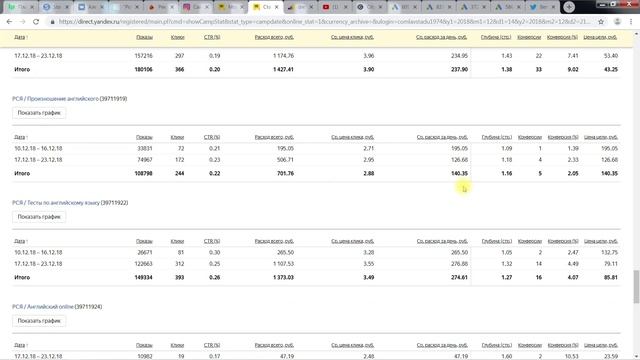The height and width of the screenshot is (360, 640).
Task: Sort by Ср. цена клика in the yellow sticky header
Action: (352, 37)
